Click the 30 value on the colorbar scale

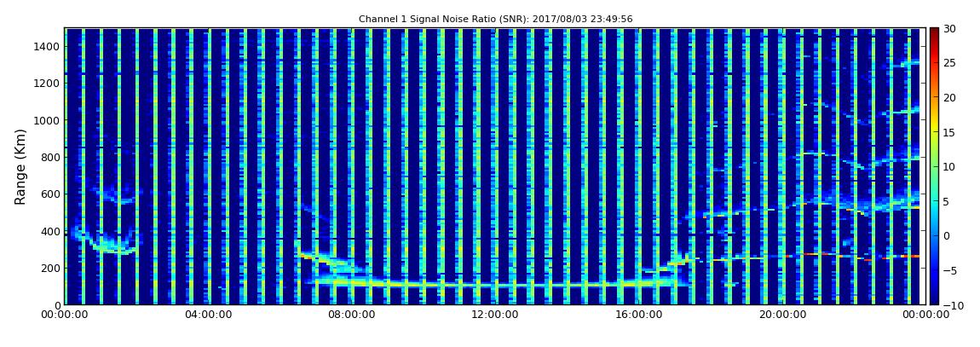(949, 28)
